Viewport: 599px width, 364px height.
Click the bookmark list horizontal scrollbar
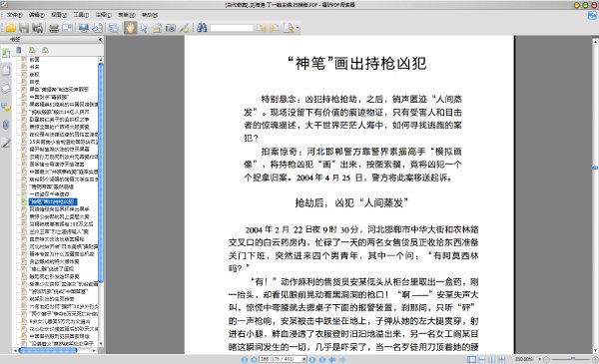(x=48, y=350)
